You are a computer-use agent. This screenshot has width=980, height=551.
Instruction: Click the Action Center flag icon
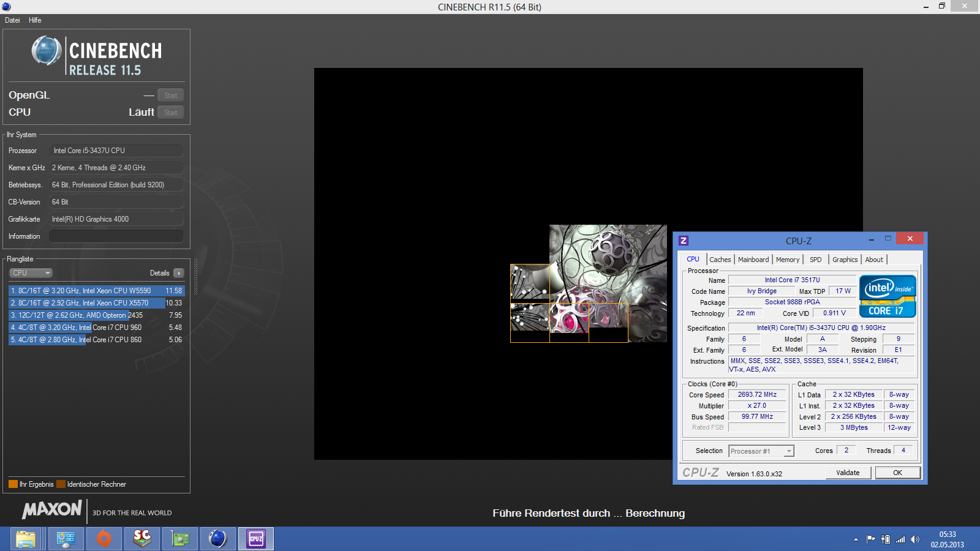coord(870,539)
